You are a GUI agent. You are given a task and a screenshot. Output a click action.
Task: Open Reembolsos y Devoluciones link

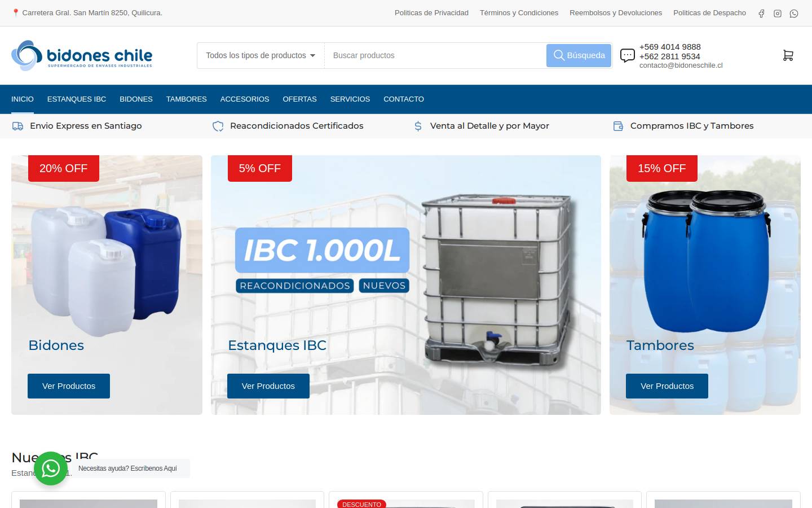[x=616, y=13]
